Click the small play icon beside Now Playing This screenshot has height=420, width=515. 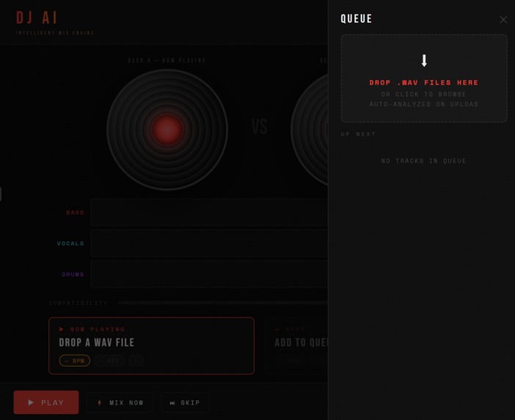click(61, 329)
